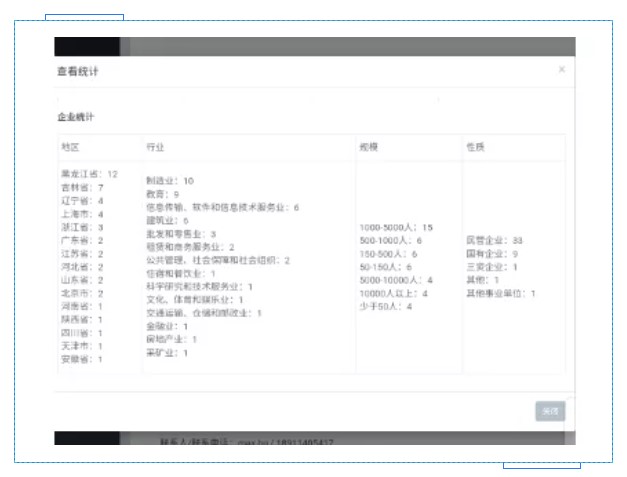
Task: Click the 性质 column header
Action: [475, 147]
